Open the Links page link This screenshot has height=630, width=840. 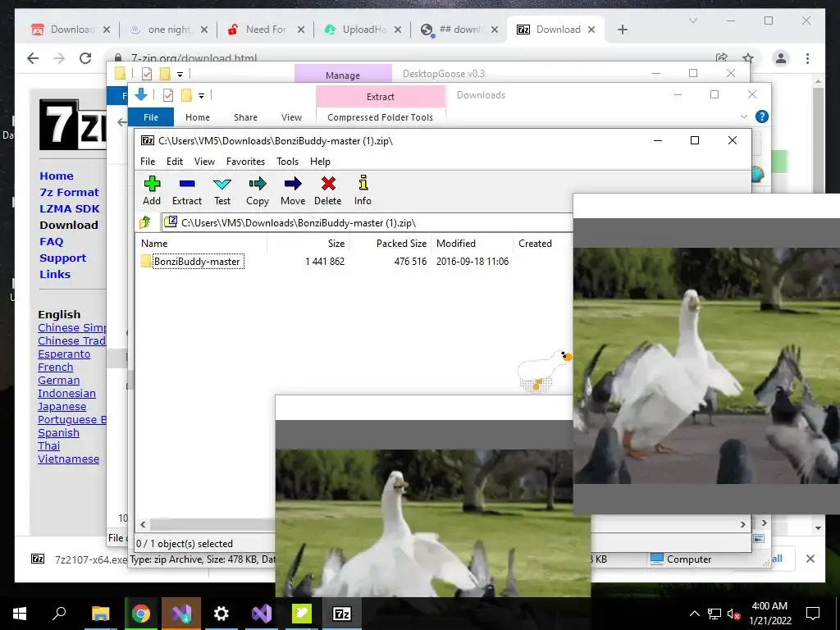point(55,274)
